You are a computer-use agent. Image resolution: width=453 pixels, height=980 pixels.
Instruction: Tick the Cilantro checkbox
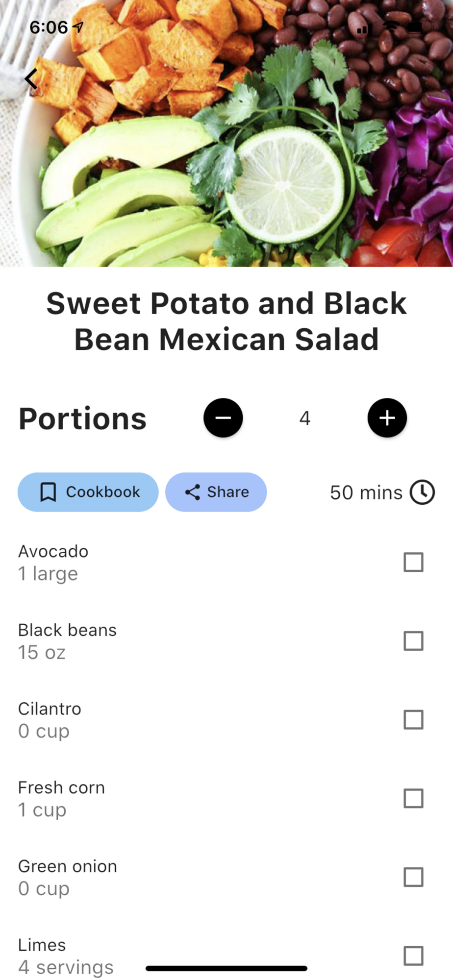coord(413,720)
